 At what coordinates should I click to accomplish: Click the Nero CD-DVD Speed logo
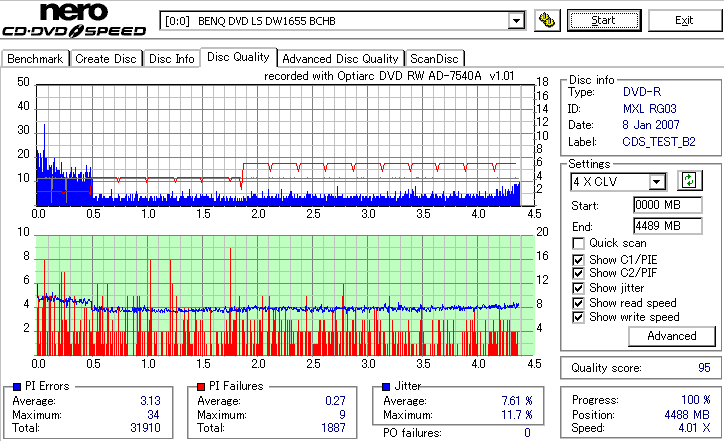[74, 19]
